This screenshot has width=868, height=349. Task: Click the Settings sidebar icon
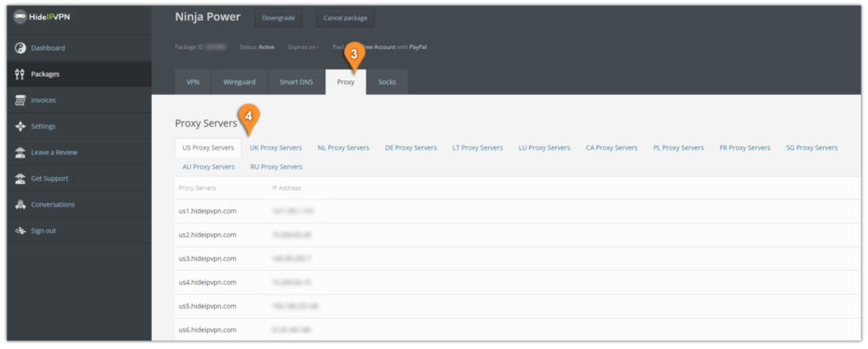point(20,126)
